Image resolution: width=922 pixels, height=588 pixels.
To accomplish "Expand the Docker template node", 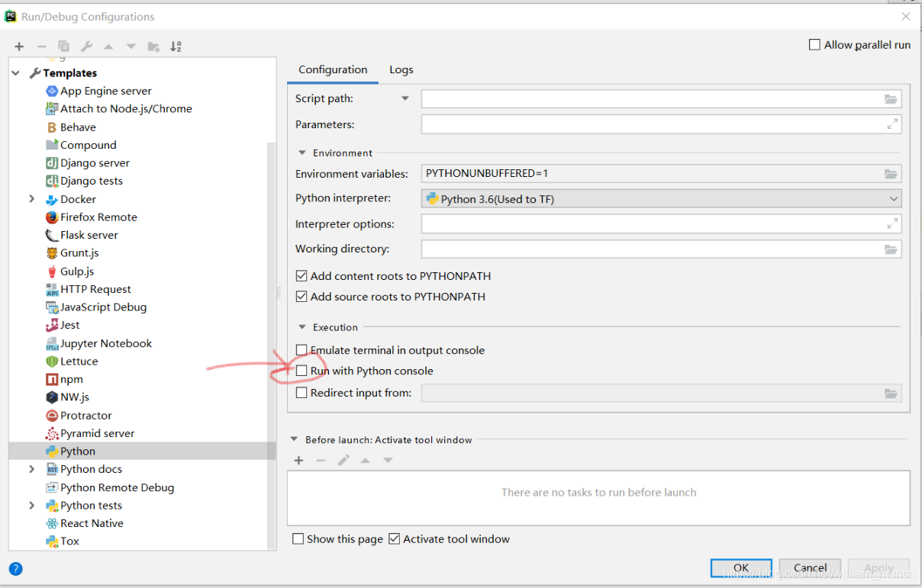I will (x=32, y=199).
